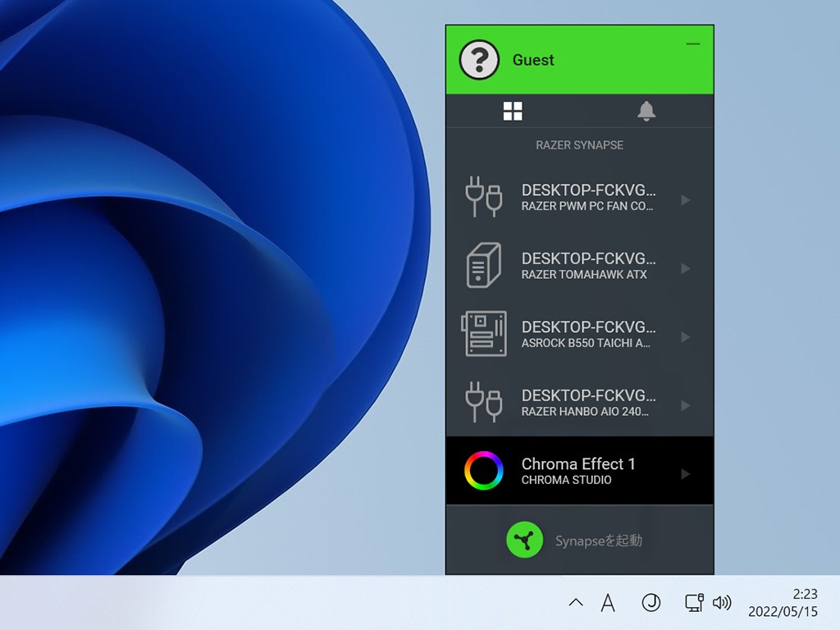
Task: Expand the Chroma Effect 1 submenu arrow
Action: click(686, 474)
